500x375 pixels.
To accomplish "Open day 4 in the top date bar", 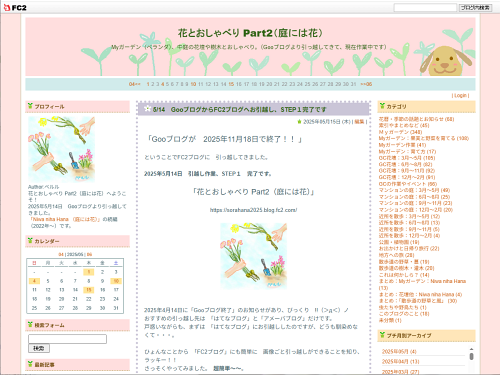I will click(163, 84).
